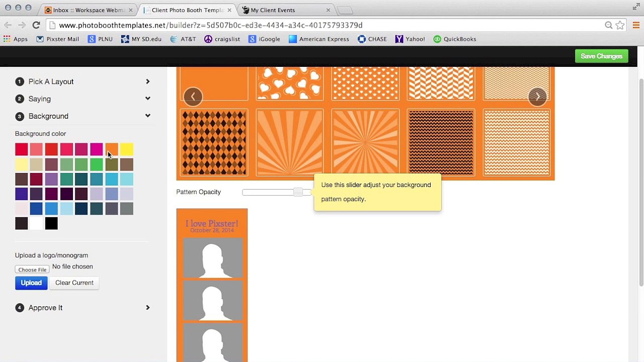Image resolution: width=644 pixels, height=362 pixels.
Task: Pick the white background color swatch
Action: point(36,223)
